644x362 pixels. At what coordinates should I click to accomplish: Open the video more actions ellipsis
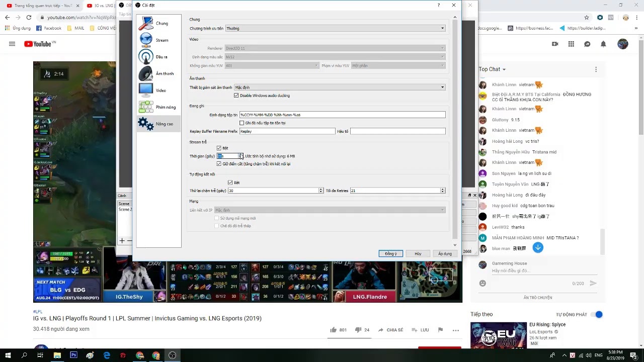click(456, 330)
